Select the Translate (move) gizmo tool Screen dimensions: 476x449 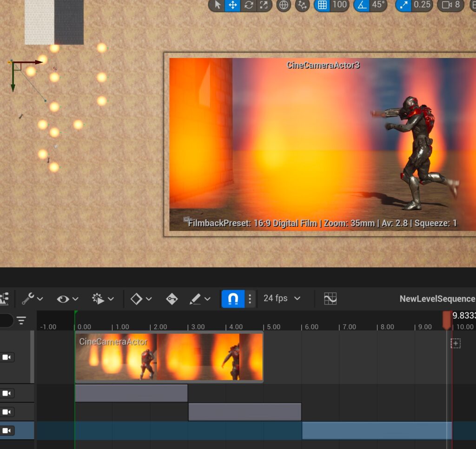[232, 5]
